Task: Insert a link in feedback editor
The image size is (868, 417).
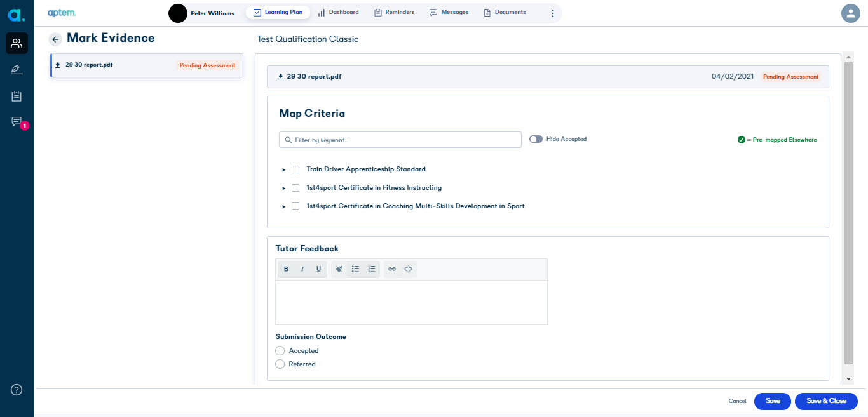Action: point(392,269)
